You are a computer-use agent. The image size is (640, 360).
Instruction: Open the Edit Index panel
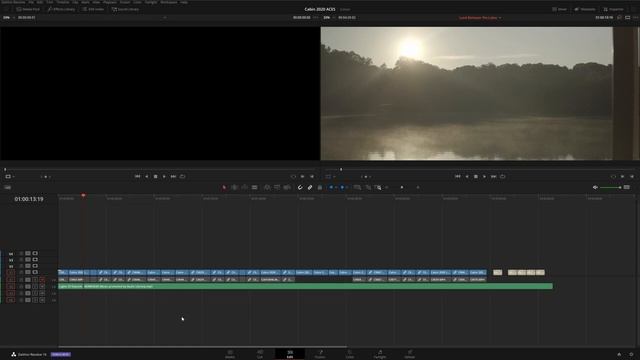pyautogui.click(x=93, y=9)
